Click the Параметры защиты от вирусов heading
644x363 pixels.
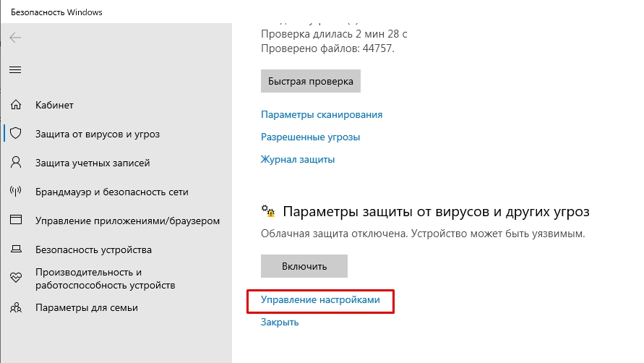[x=436, y=212]
